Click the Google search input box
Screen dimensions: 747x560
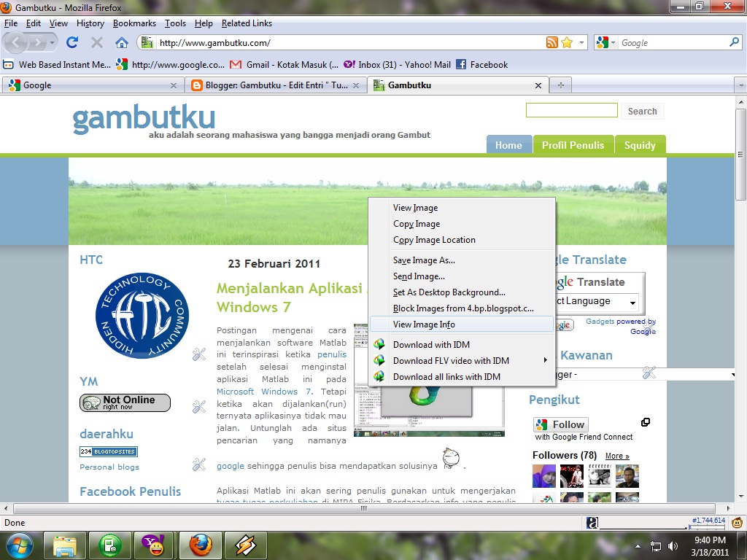tap(673, 42)
